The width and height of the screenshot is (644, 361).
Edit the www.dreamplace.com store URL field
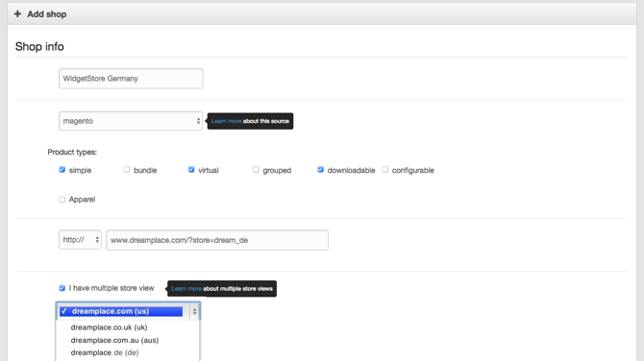(217, 240)
